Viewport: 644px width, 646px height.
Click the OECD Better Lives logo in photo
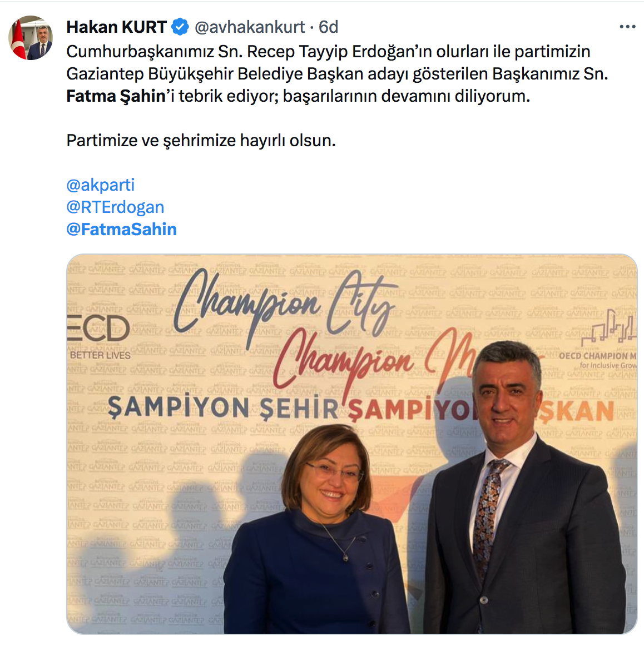click(99, 336)
